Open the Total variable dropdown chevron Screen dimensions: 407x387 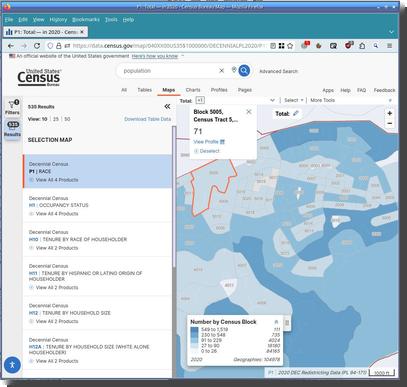[272, 100]
